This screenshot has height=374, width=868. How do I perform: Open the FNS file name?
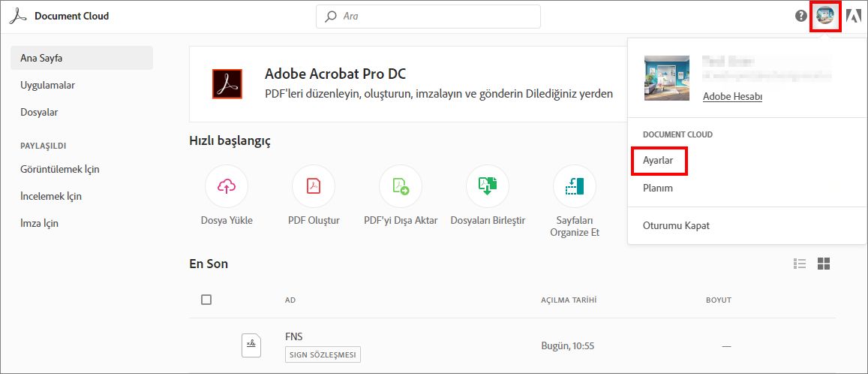click(294, 336)
